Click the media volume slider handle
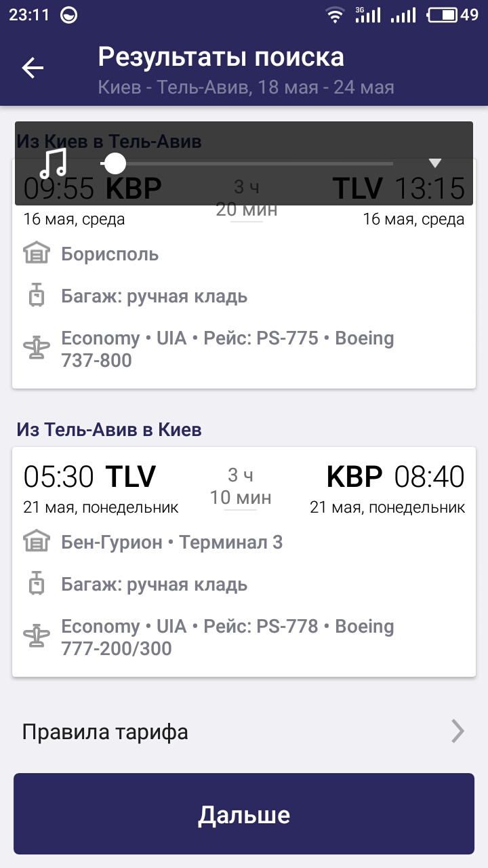488x868 pixels. coord(115,163)
